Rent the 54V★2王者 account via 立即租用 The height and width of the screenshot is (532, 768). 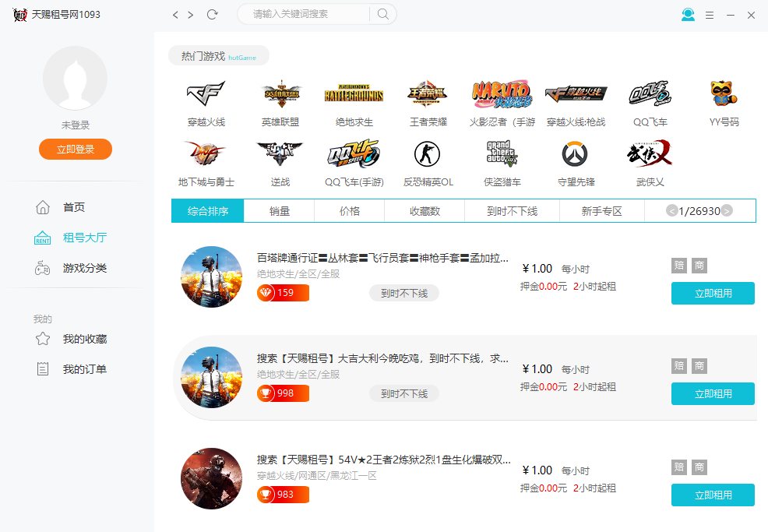(x=713, y=495)
